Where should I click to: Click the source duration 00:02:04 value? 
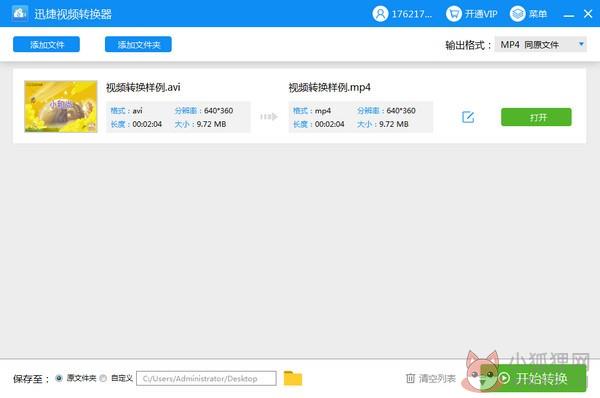point(147,124)
